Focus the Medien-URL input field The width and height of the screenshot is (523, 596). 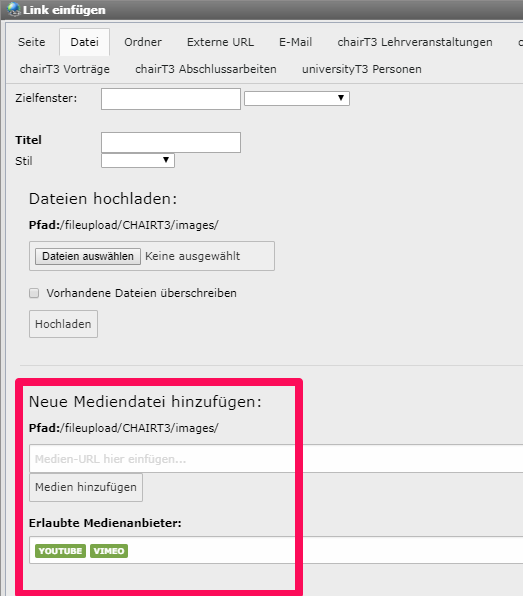point(276,459)
